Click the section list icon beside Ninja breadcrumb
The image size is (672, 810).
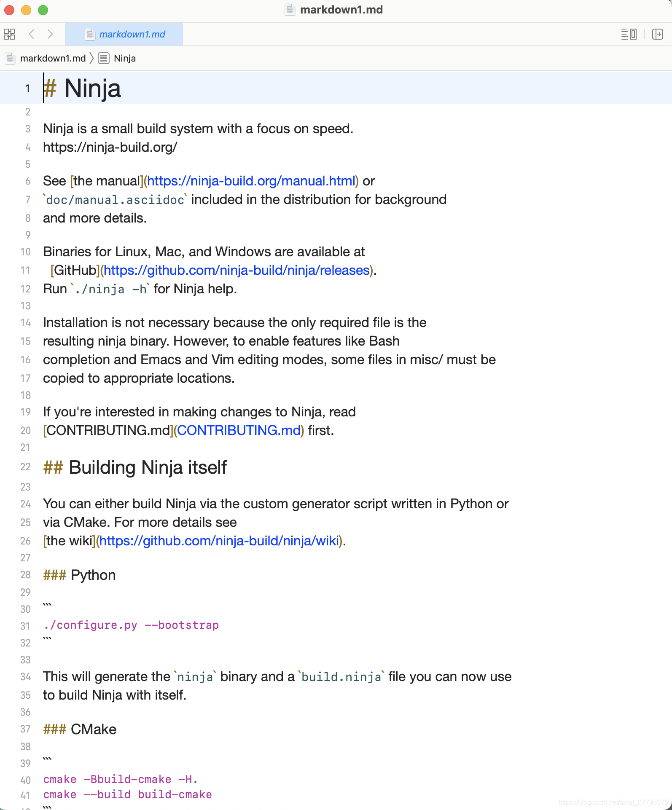(x=104, y=58)
